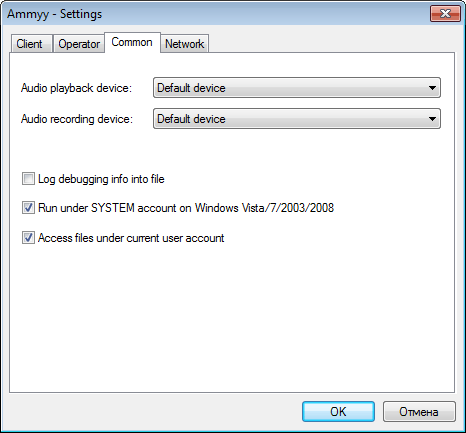
Task: Select the Common tab
Action: 132,42
